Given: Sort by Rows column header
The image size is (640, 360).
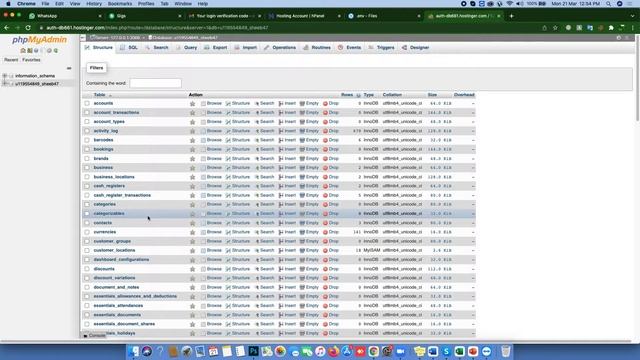Looking at the screenshot, I should pos(347,95).
